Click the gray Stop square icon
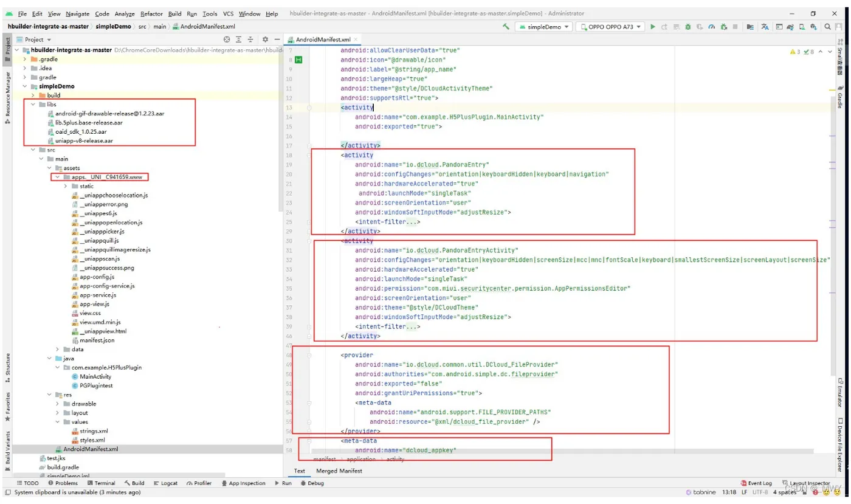 tap(735, 27)
